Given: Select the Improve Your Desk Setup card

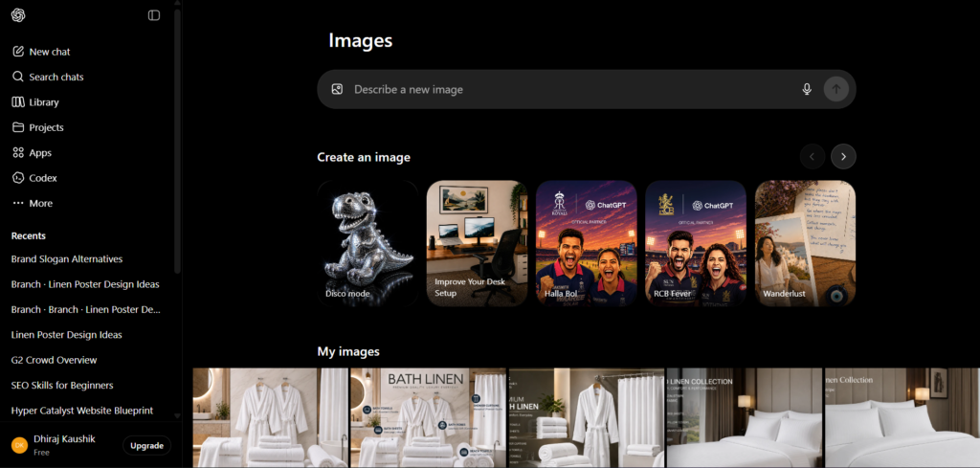Looking at the screenshot, I should pyautogui.click(x=477, y=244).
